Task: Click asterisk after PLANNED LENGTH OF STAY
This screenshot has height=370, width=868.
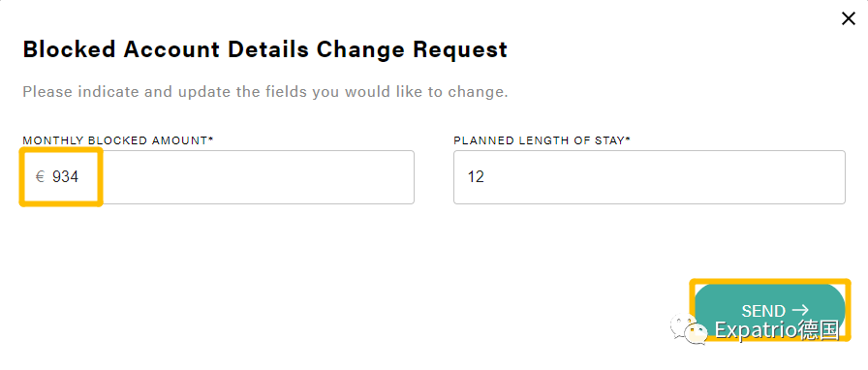Action: tap(629, 139)
